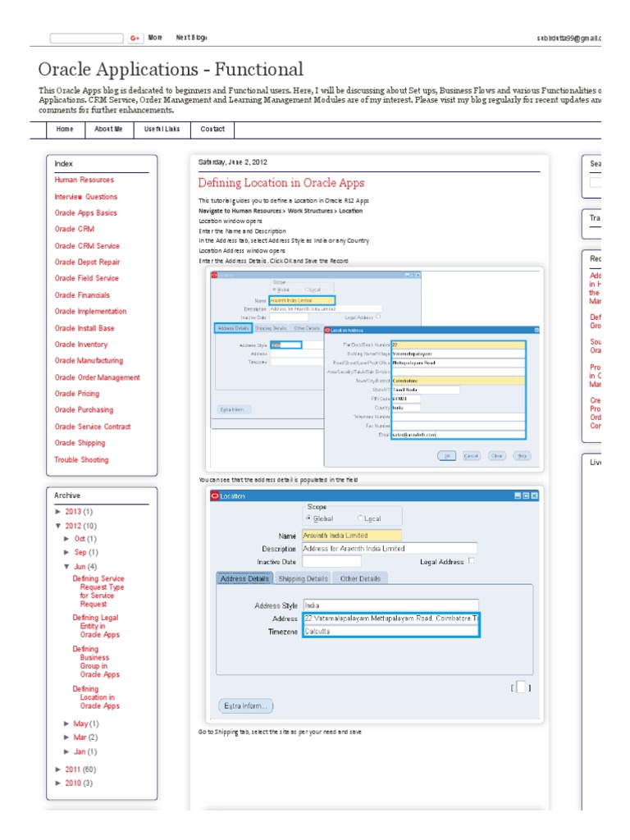Open Defining Legal Entity in Oracle Apps post

[98, 626]
